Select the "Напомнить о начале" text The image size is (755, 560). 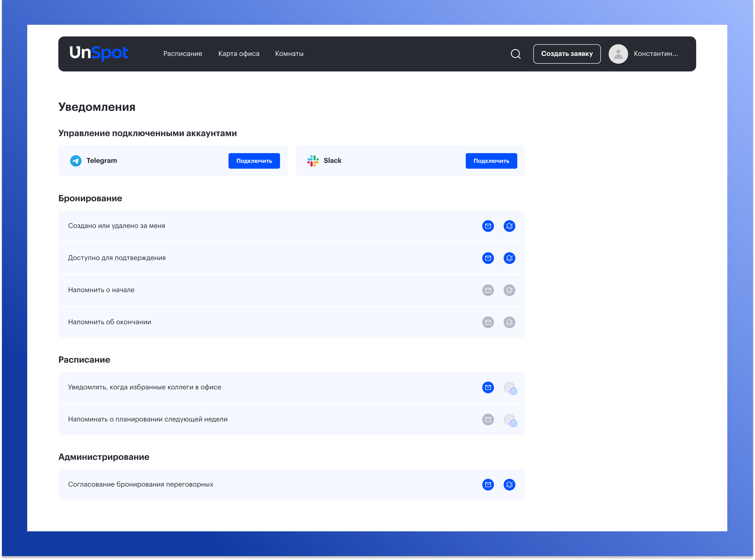(101, 290)
